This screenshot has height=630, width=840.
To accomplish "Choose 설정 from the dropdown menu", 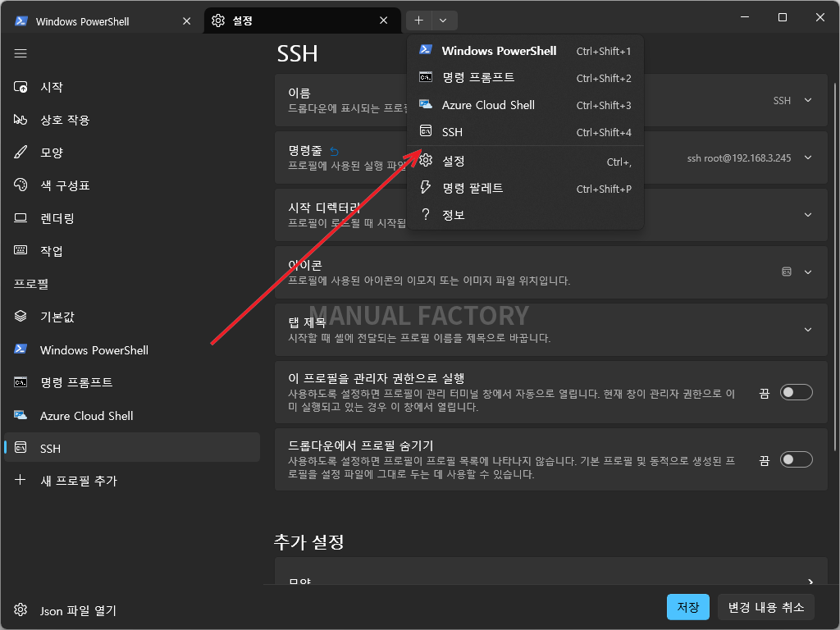I will [526, 162].
